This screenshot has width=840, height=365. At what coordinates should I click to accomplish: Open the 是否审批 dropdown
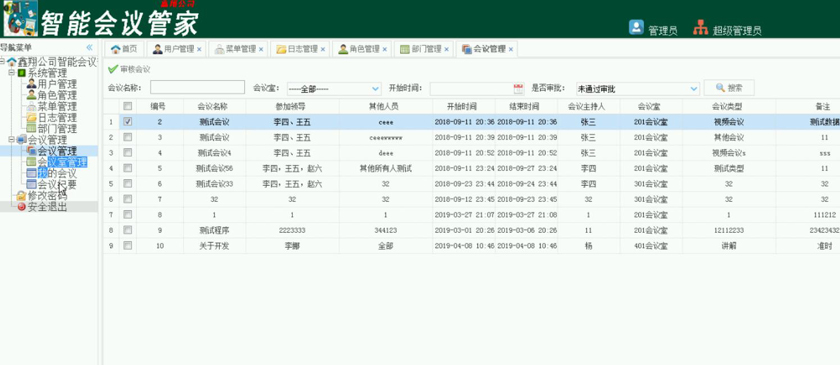(638, 88)
